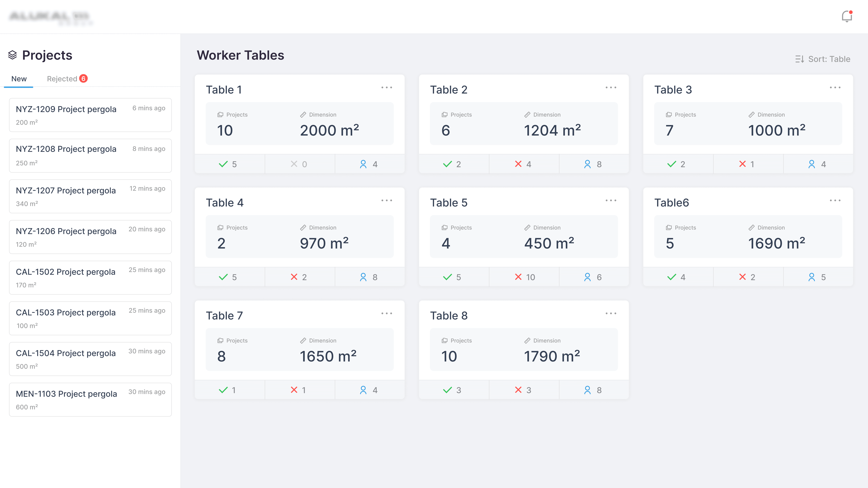Select NYZ-1208 Project pergola card

point(90,156)
